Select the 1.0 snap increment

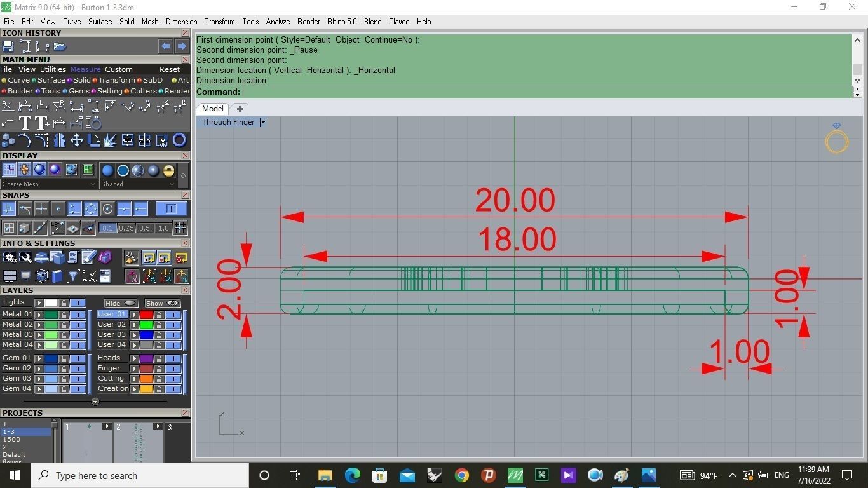point(163,228)
